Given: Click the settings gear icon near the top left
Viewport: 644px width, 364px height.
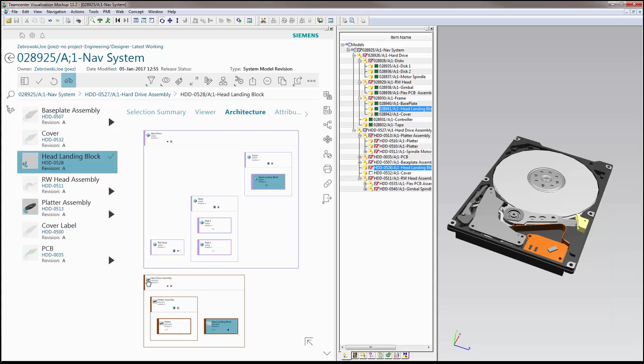Looking at the screenshot, I should pyautogui.click(x=32, y=35).
